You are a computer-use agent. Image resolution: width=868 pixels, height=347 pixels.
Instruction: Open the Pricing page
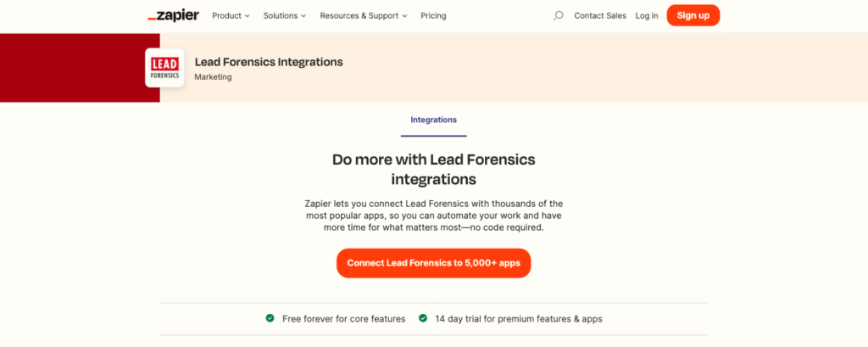(433, 15)
